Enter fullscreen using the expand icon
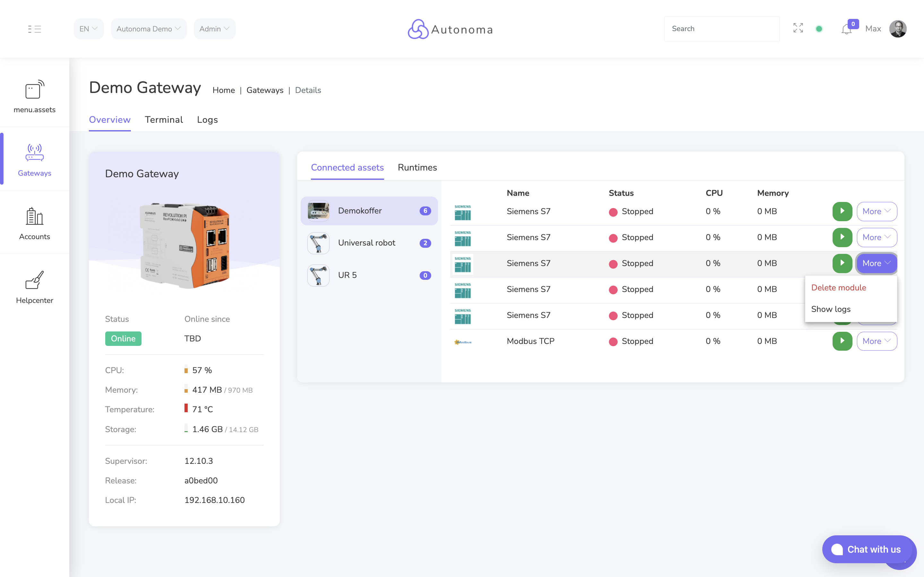924x577 pixels. [x=798, y=28]
